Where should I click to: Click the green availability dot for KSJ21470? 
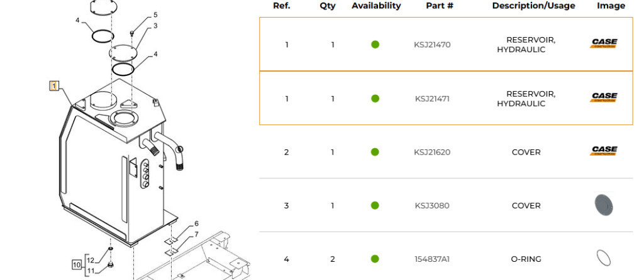375,45
